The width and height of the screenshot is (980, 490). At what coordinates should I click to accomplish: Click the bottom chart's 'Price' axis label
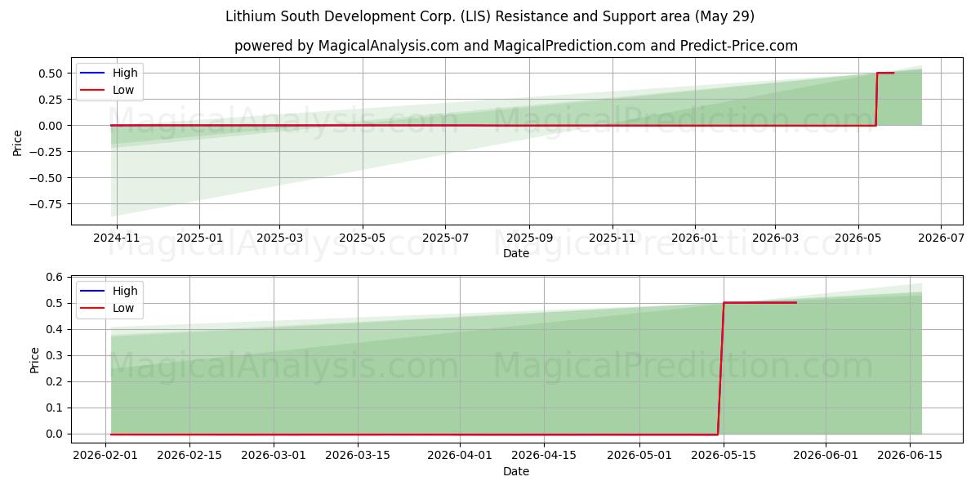click(x=35, y=359)
